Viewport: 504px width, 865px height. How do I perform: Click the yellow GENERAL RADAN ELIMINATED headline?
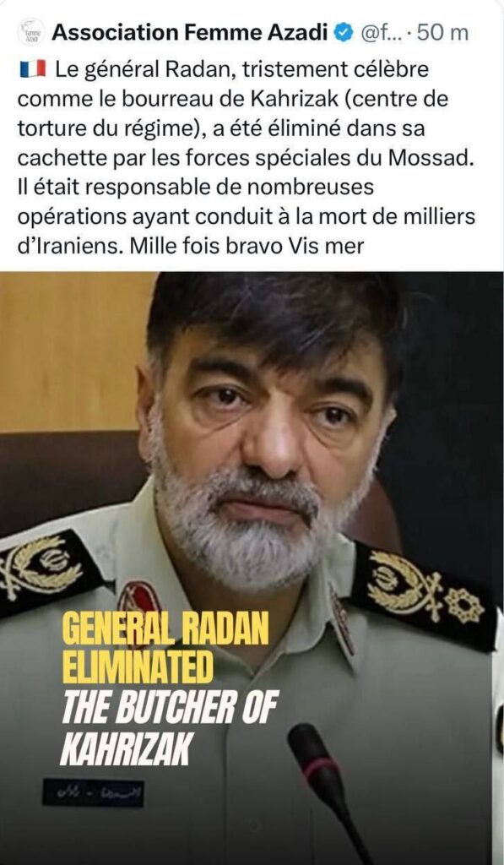point(165,648)
